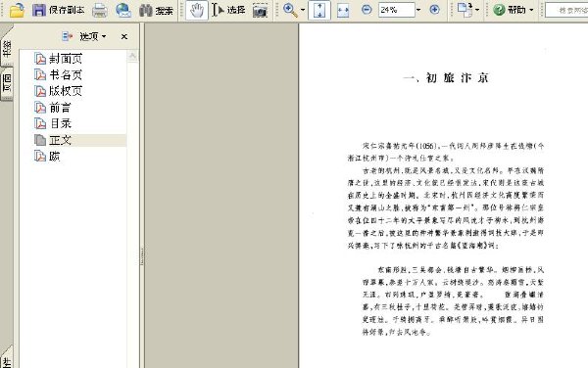Print the document with the printer icon
Screen dimensions: 588x368
point(100,10)
